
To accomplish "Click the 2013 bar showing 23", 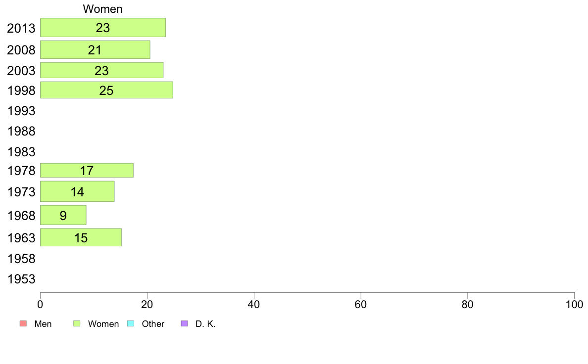I will click(102, 28).
